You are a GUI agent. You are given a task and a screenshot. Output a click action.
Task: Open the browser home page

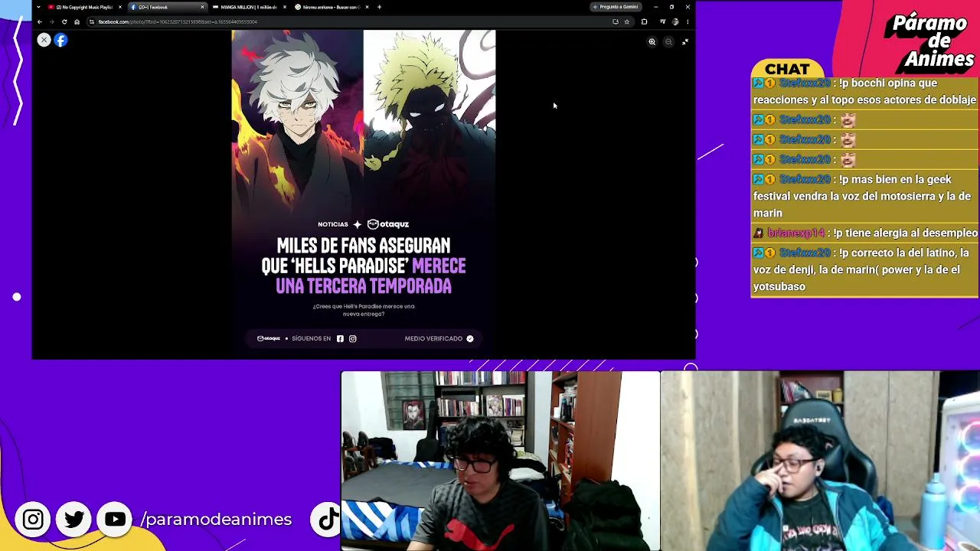[77, 21]
